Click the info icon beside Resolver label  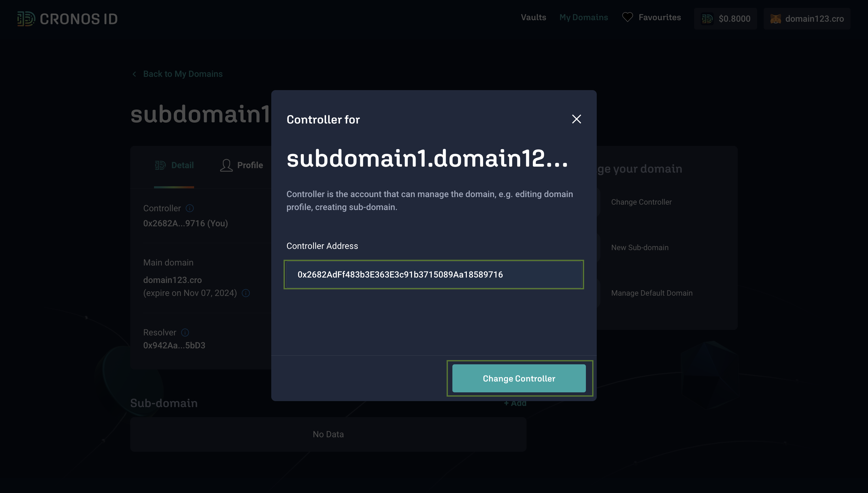(185, 332)
